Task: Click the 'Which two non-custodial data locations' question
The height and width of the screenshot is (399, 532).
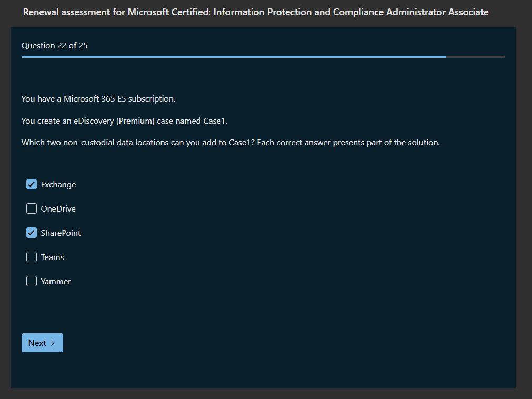Action: [230, 143]
